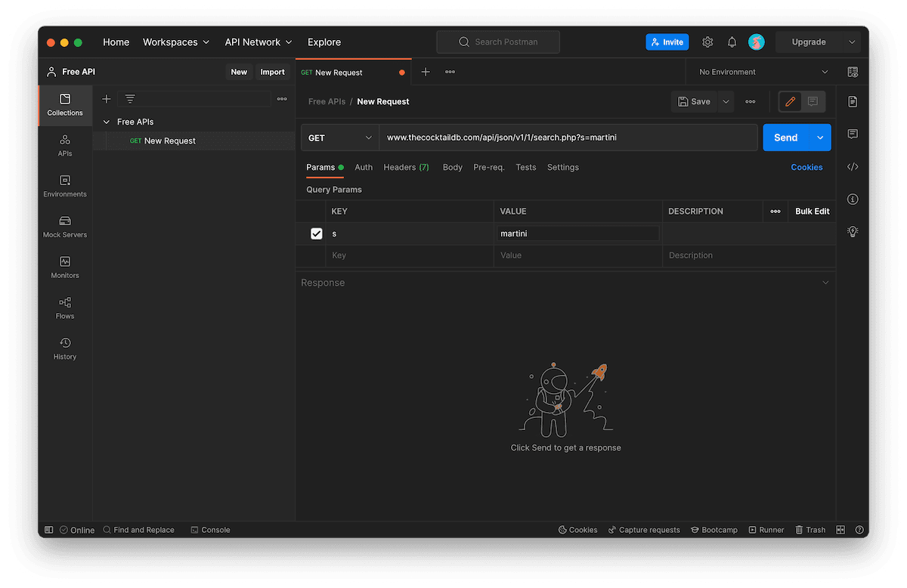Click the request URL input field
The width and height of the screenshot is (907, 588).
pos(568,138)
